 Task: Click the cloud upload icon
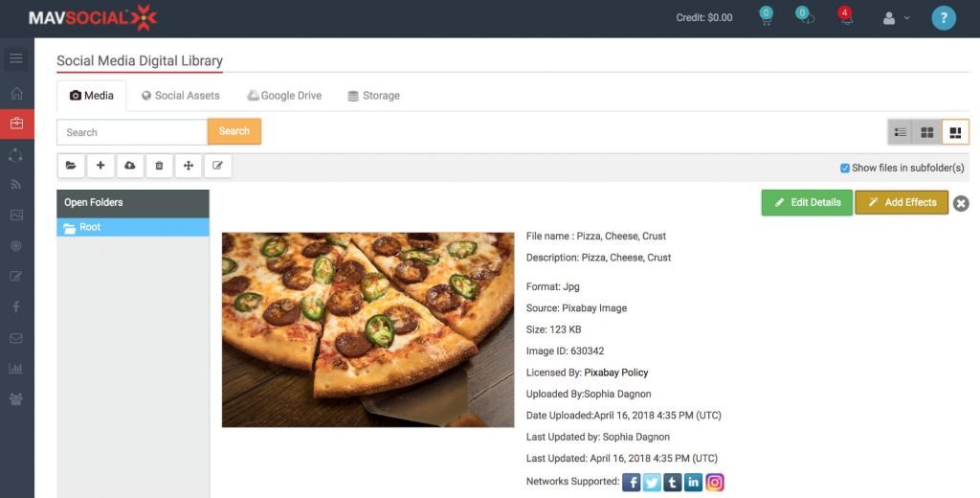(129, 166)
